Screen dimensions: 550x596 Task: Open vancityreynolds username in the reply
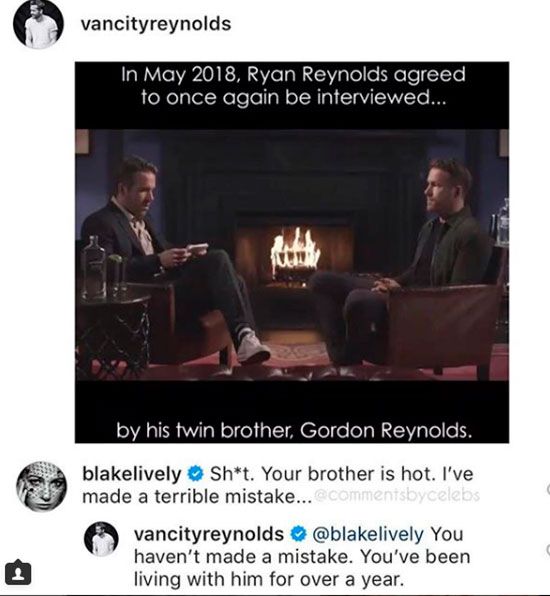209,534
